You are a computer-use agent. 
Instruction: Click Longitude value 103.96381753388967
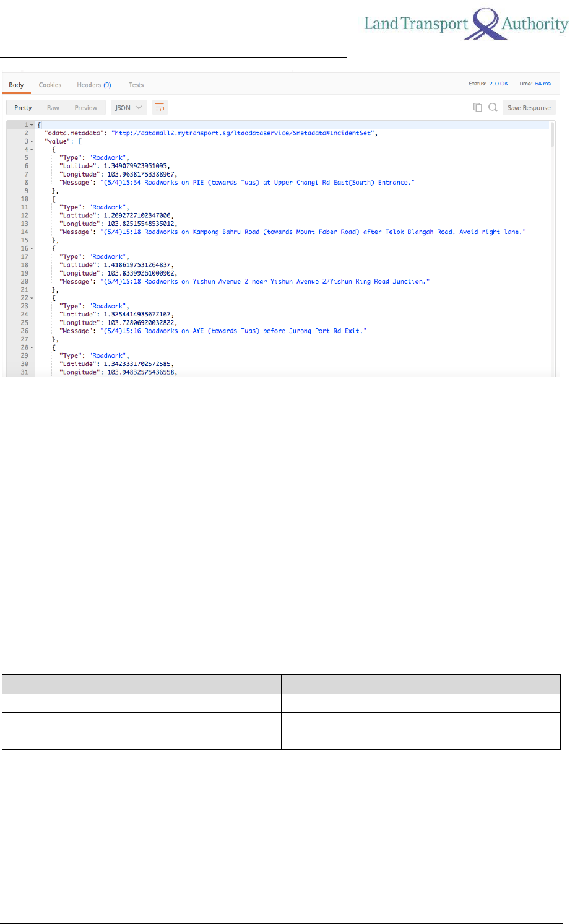tap(141, 175)
